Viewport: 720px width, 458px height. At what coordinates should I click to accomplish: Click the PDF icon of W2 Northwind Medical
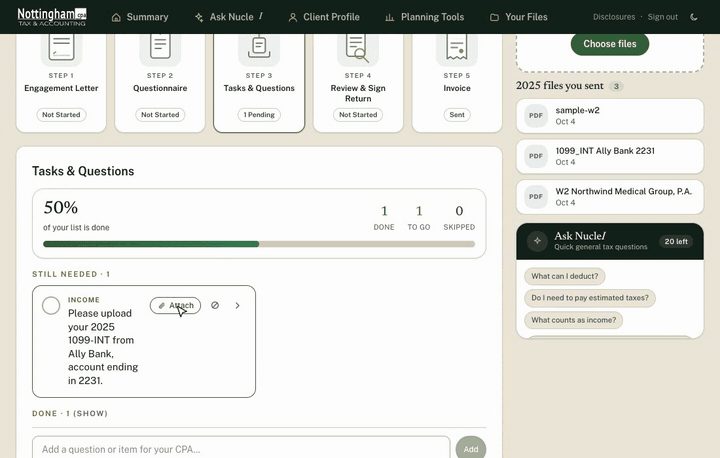coord(536,197)
